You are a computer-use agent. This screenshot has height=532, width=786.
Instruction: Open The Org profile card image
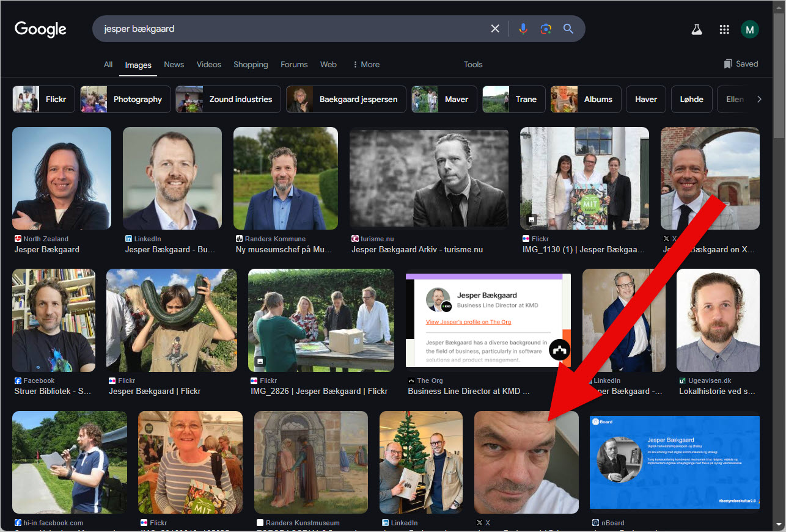[488, 320]
